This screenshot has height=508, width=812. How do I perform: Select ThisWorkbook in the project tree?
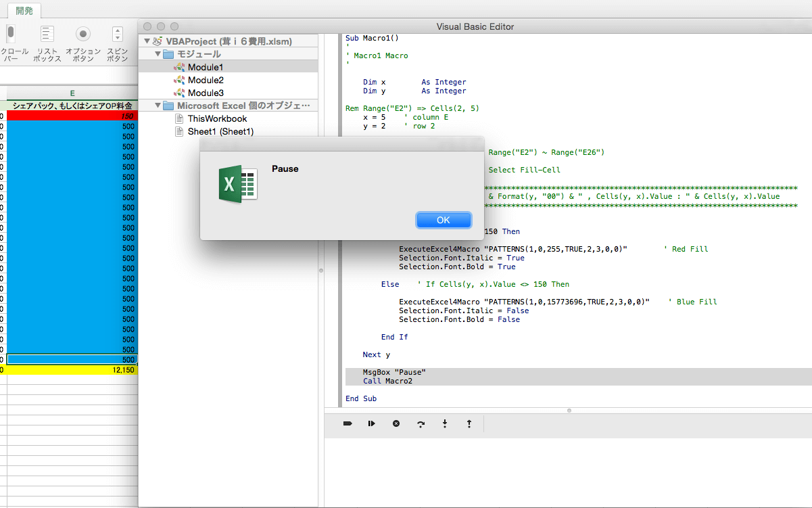coord(217,118)
